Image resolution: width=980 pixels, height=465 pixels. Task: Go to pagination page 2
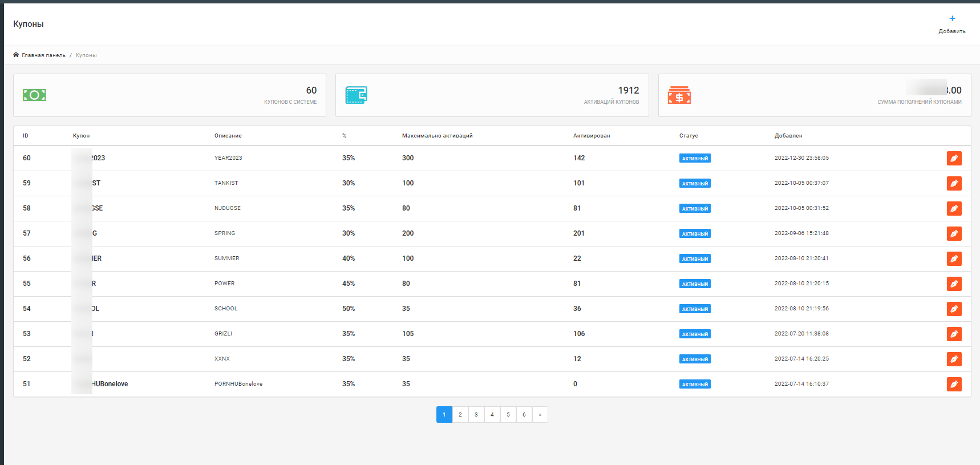pos(460,415)
